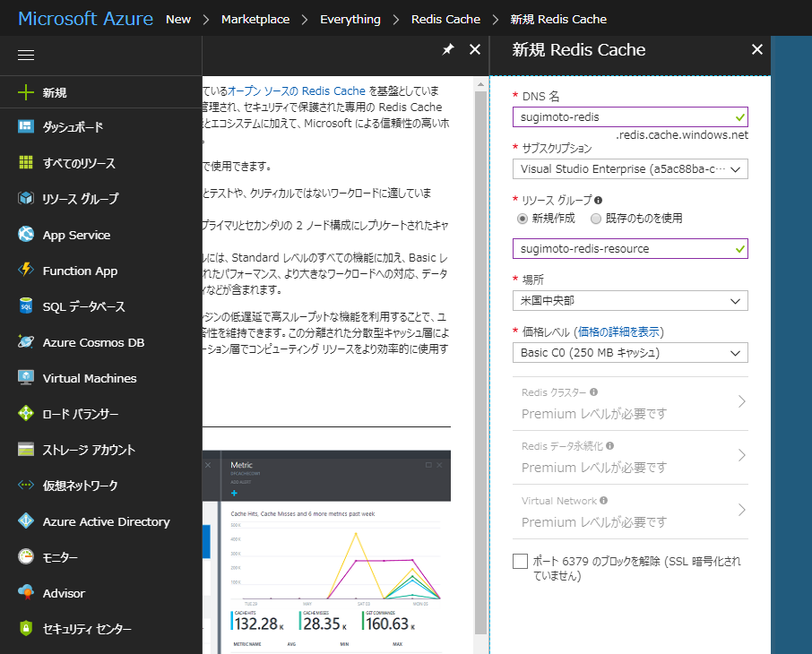Click .redis.cache.windows.net suffix text
Viewport: 812px width, 654px height.
681,135
